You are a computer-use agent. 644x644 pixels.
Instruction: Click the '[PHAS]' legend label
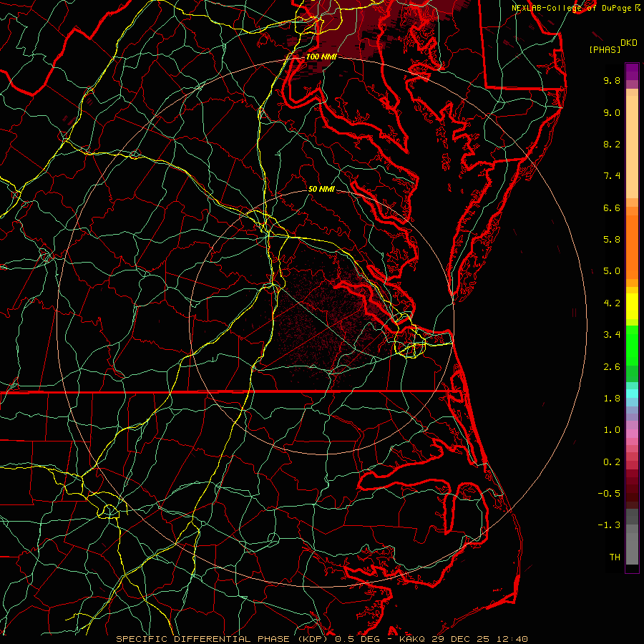605,49
